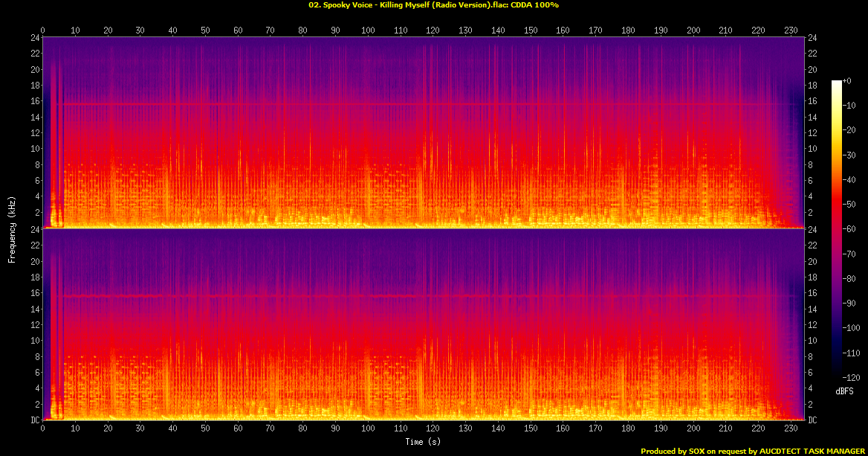Click the '-110' value on the dBFS scale
Image resolution: width=868 pixels, height=456 pixels.
click(x=852, y=353)
